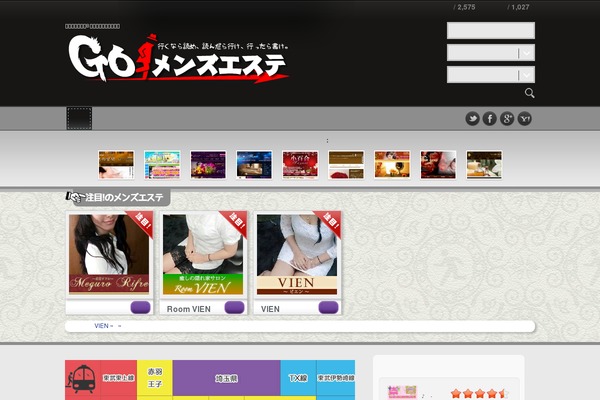Open the colorful second site thumbnail

coord(162,165)
